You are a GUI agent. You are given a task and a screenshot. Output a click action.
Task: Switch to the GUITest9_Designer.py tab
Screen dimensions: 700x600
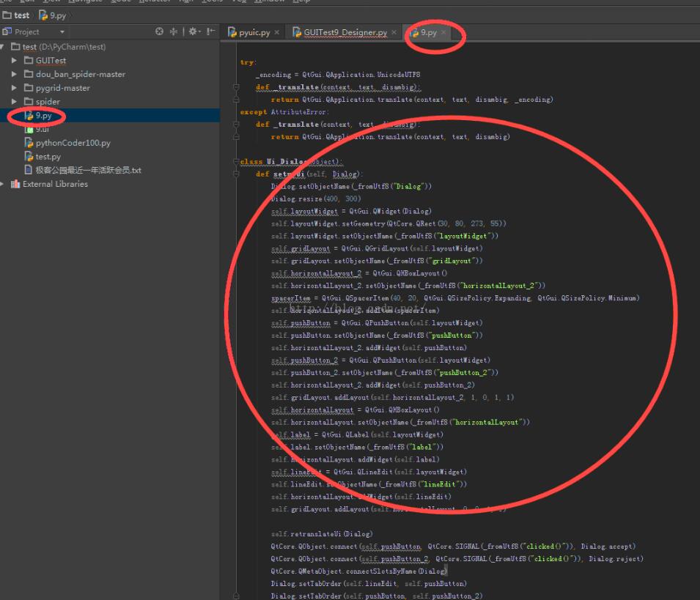345,33
